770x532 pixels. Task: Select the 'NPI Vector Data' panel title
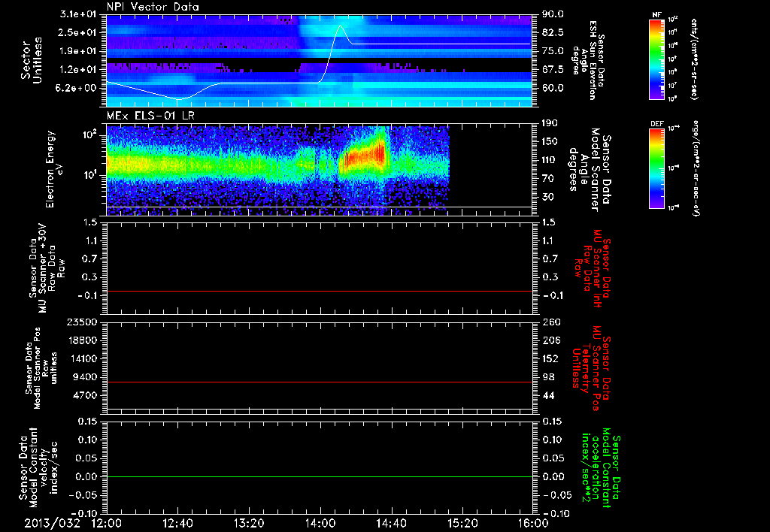point(153,7)
